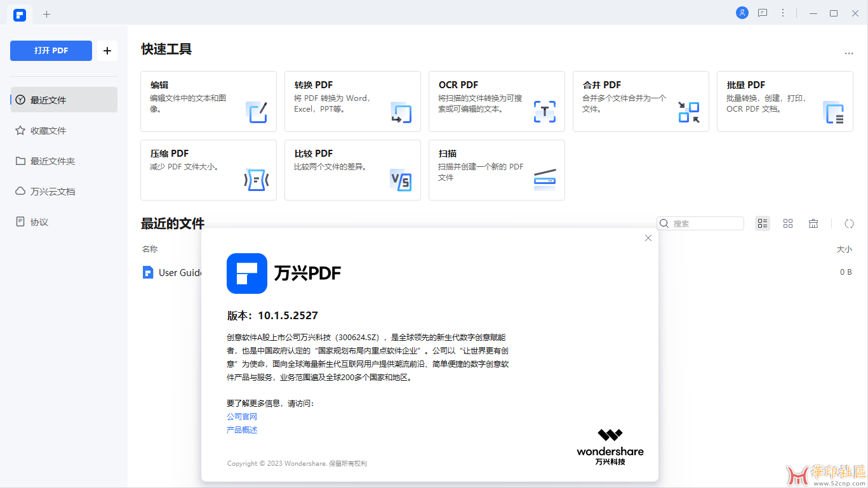The height and width of the screenshot is (488, 868).
Task: Open the 公司官网 link
Action: [242, 416]
